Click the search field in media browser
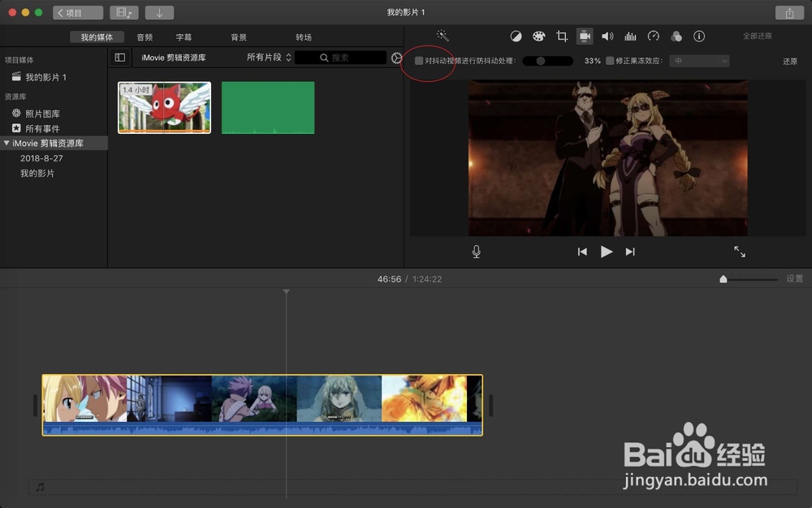The image size is (812, 508). (341, 58)
